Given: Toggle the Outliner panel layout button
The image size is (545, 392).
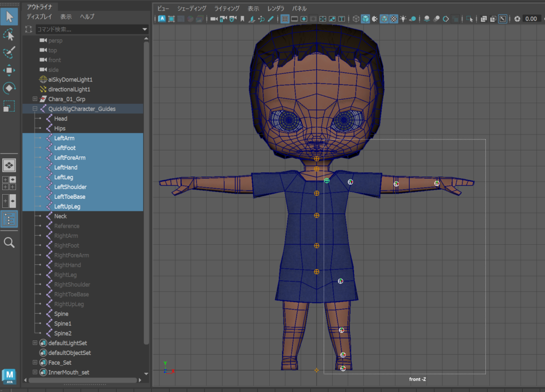Looking at the screenshot, I should pos(9,219).
